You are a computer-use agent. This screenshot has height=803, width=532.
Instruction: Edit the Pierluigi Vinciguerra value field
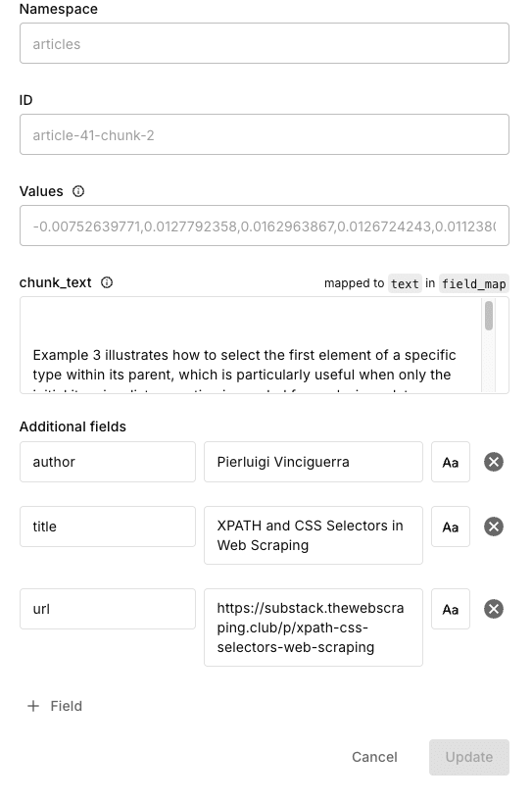[x=314, y=462]
